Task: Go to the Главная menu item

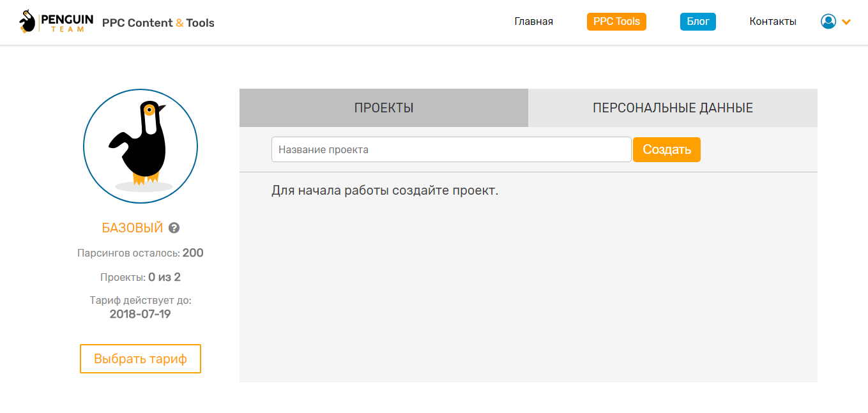Action: (534, 21)
